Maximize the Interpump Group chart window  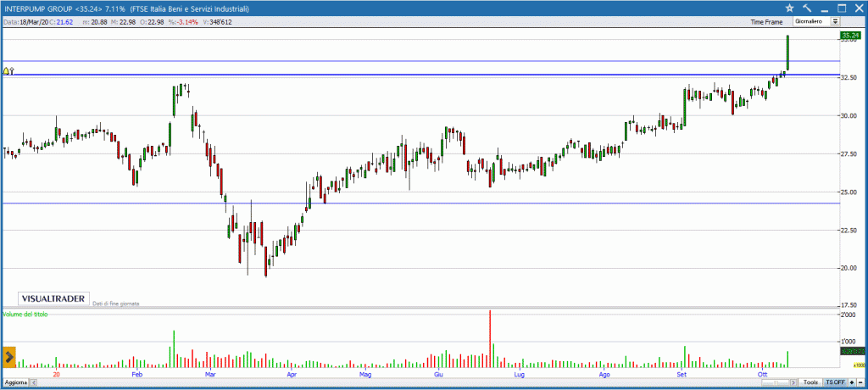point(842,8)
